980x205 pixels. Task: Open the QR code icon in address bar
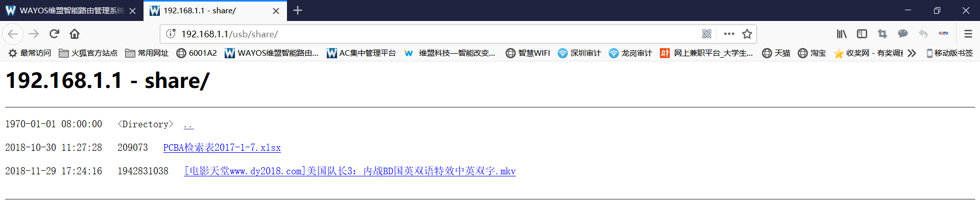(707, 34)
